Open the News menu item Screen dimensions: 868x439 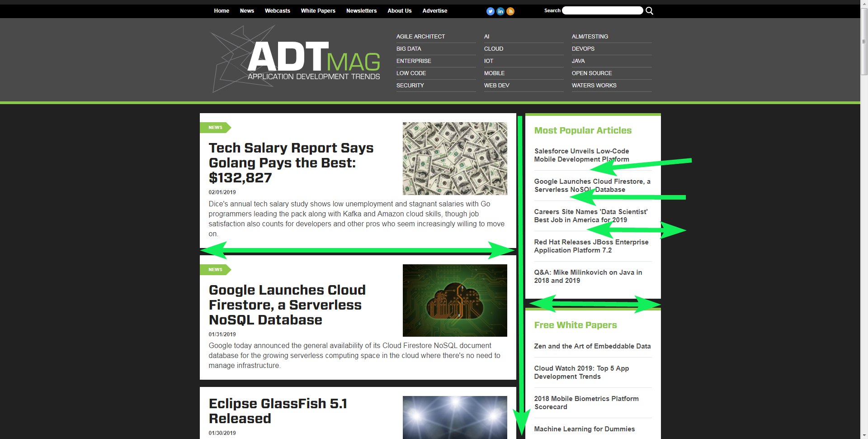point(247,11)
